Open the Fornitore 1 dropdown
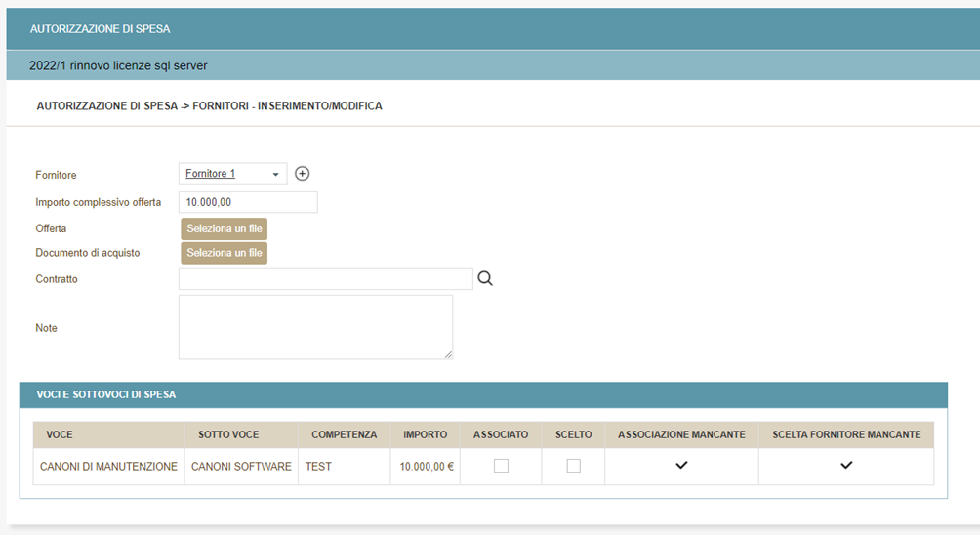The image size is (980, 535). 232,174
